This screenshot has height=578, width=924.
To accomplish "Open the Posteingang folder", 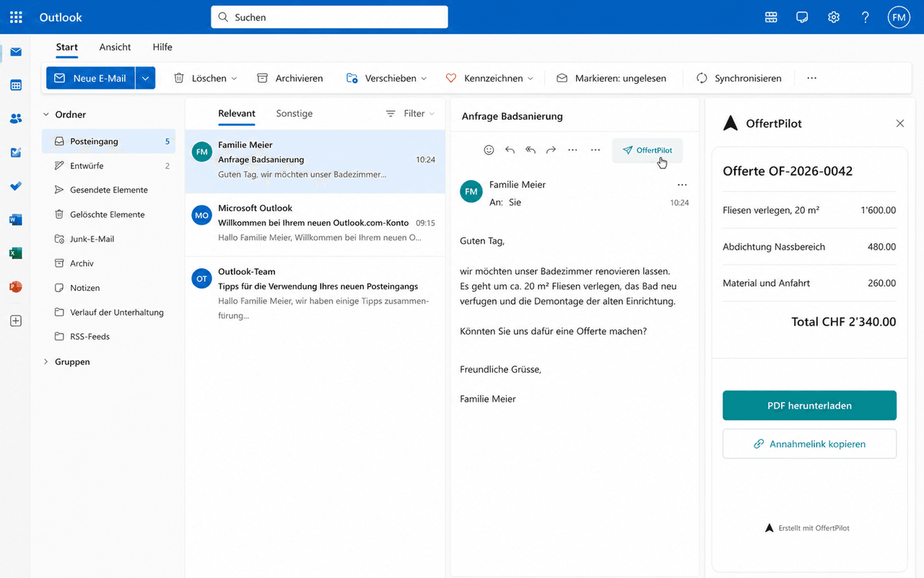I will (x=108, y=141).
